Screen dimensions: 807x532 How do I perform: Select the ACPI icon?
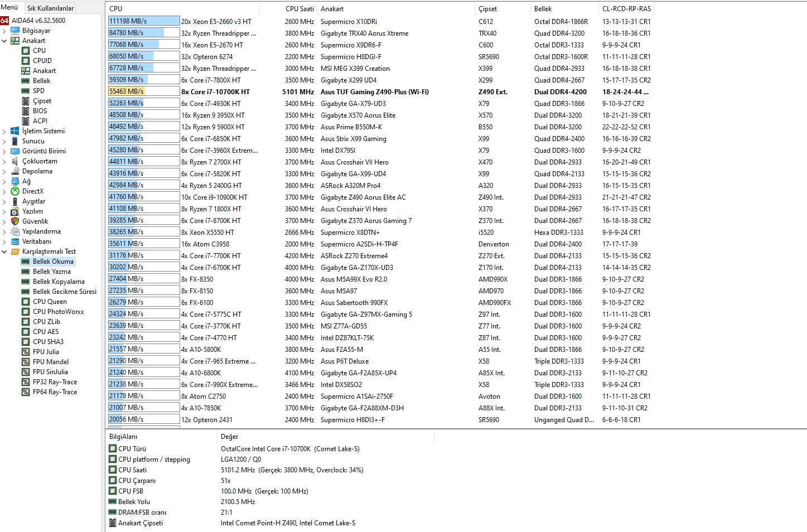(x=26, y=121)
